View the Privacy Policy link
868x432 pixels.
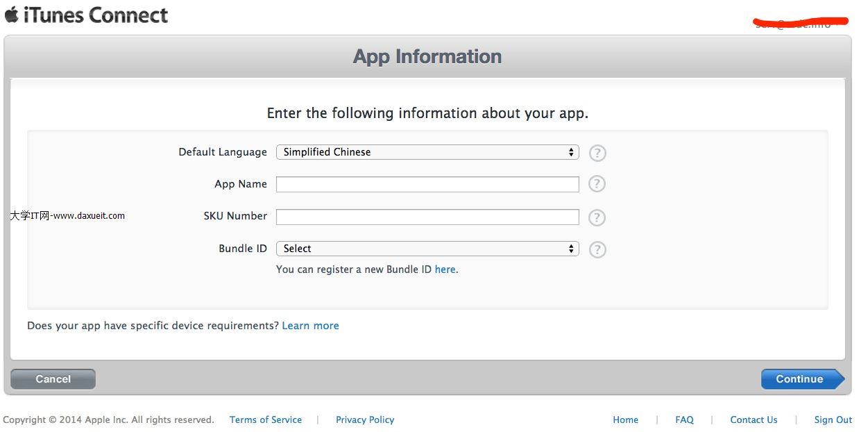365,420
